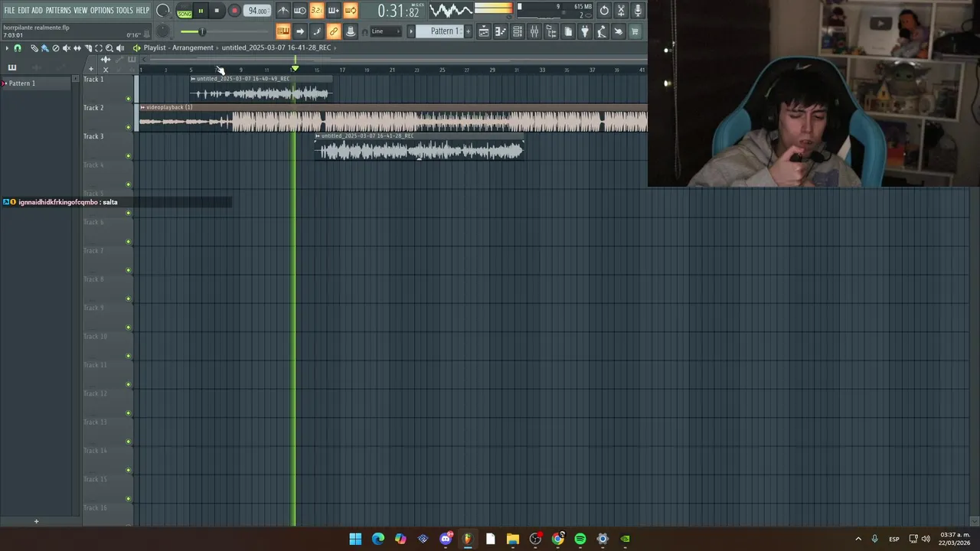Adjust the master pitch knob
The width and height of the screenshot is (980, 551).
(x=163, y=31)
